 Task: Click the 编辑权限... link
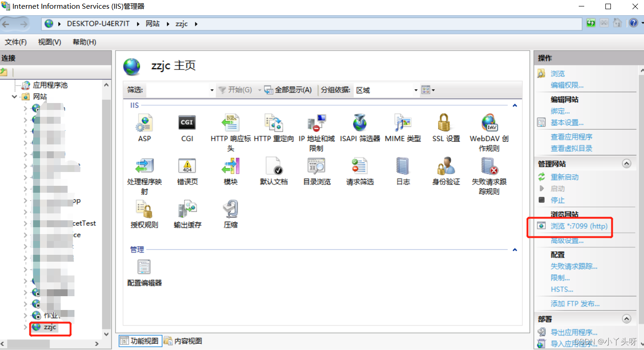pos(567,85)
